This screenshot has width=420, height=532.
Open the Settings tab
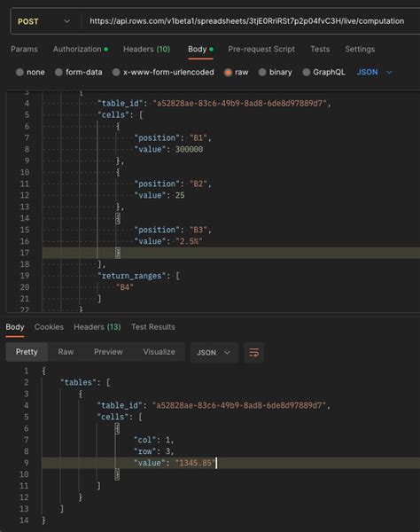(x=360, y=49)
